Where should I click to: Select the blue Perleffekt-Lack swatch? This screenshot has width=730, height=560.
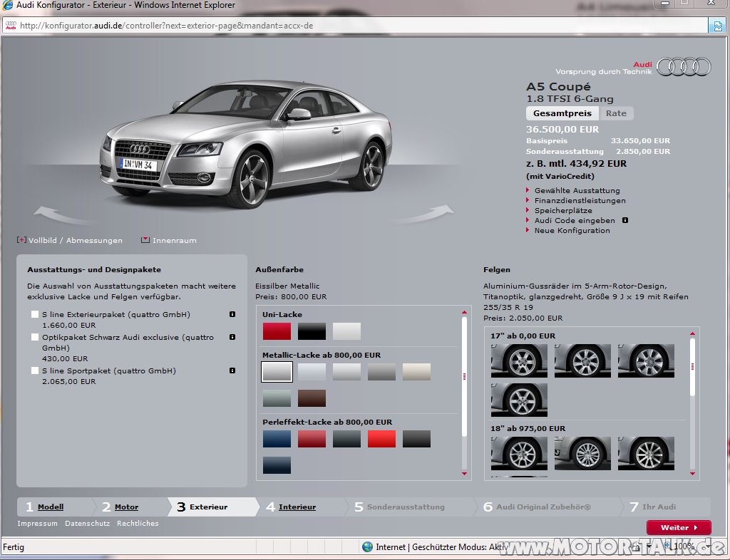pos(277,439)
